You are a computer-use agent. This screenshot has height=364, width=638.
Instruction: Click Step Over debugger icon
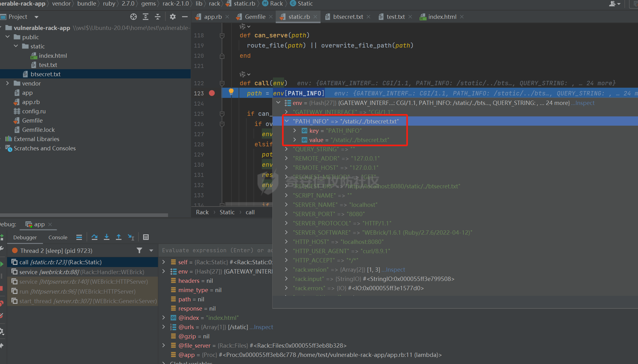tap(95, 237)
